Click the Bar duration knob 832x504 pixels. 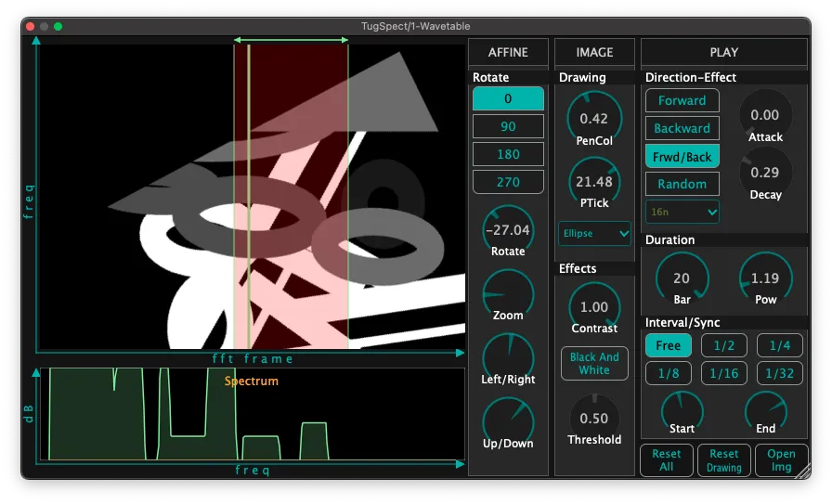[x=682, y=278]
